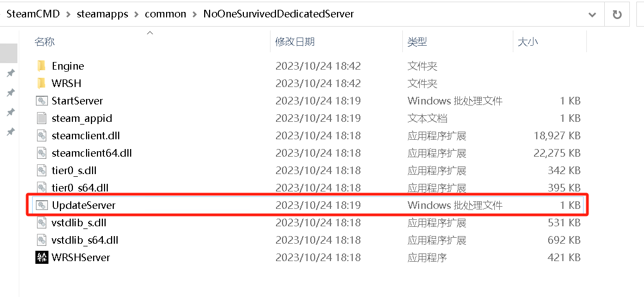The height and width of the screenshot is (297, 644).
Task: Click the StartServer batch file icon
Action: 42,101
